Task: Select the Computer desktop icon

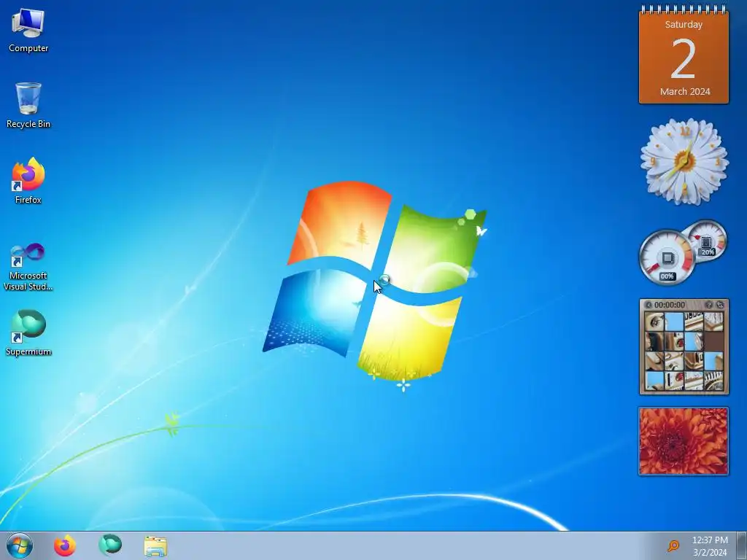Action: pyautogui.click(x=28, y=30)
